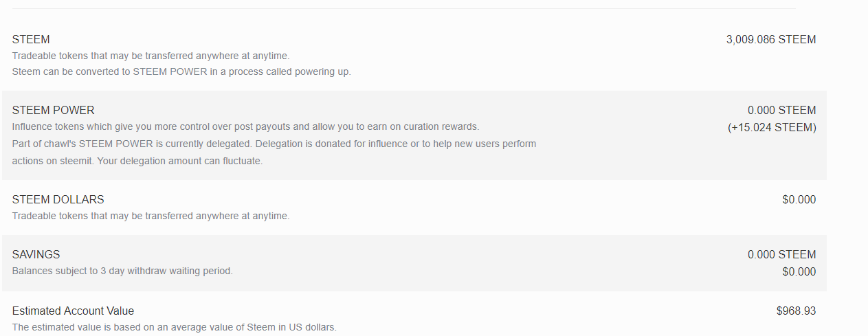868x336 pixels.
Task: Click the influence tokens description line
Action: tap(245, 127)
